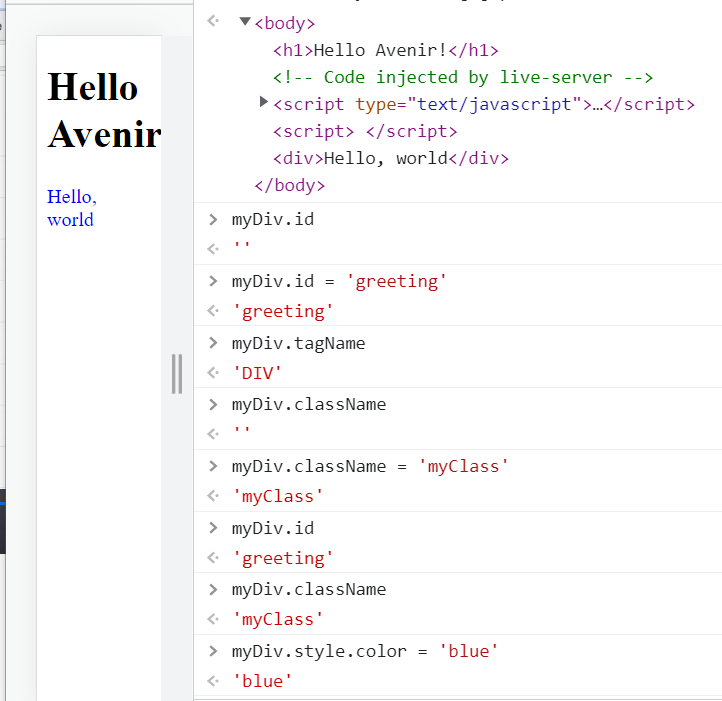Click the 'DIV' output value
This screenshot has width=722, height=701.
click(257, 374)
